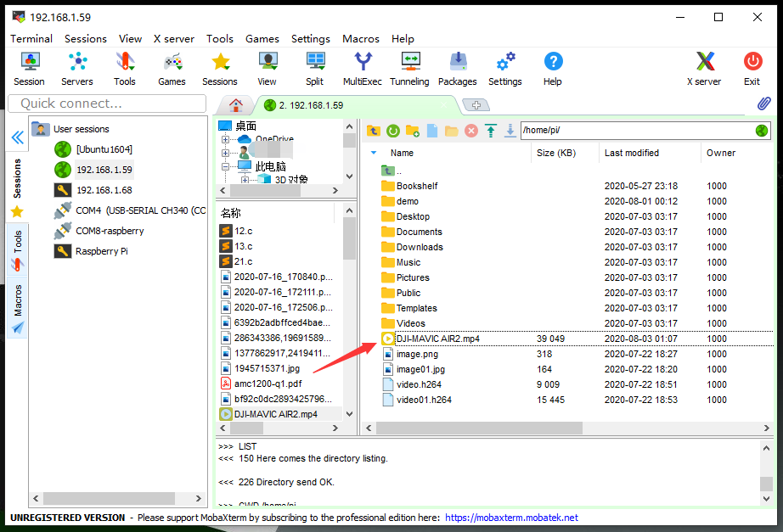Create a new folder in remote browser
The height and width of the screenshot is (532, 783).
(412, 131)
